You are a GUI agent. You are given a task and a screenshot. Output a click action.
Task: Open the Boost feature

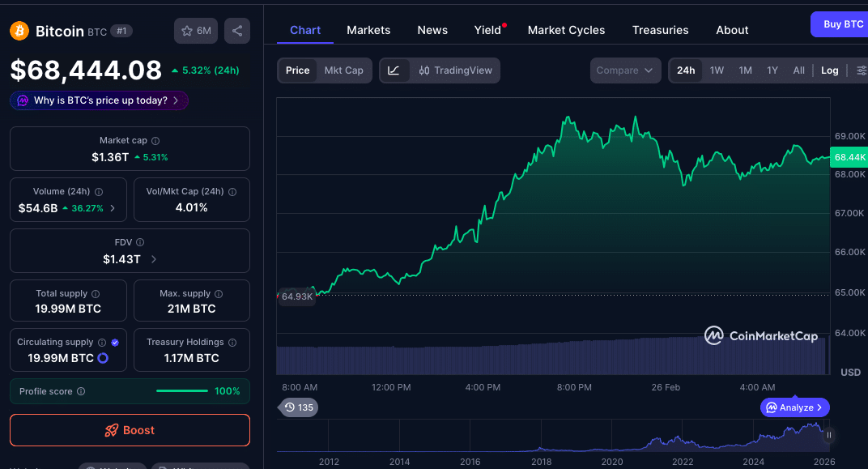(x=130, y=430)
